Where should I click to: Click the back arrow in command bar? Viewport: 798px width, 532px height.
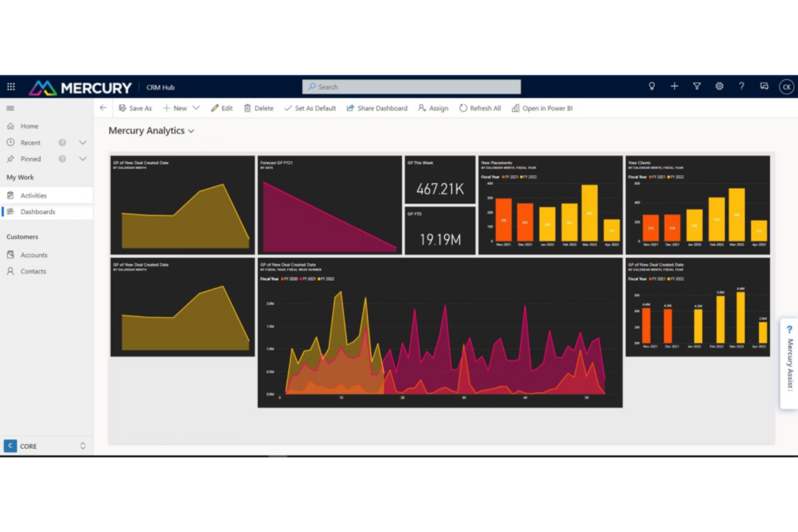tap(103, 108)
